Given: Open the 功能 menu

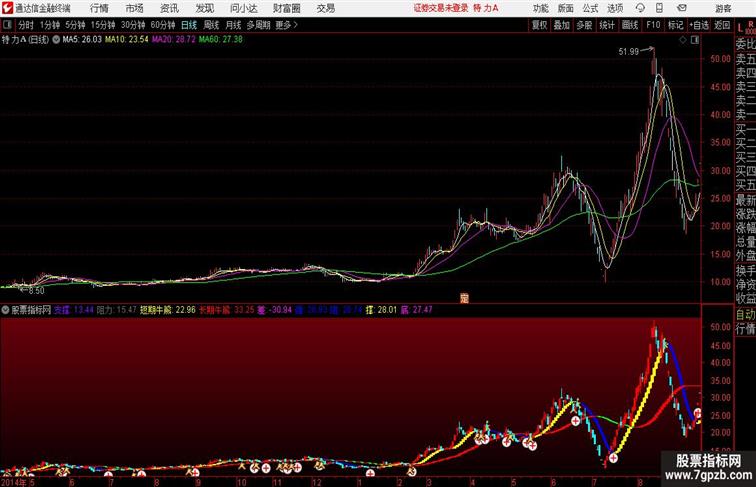Looking at the screenshot, I should pos(540,8).
